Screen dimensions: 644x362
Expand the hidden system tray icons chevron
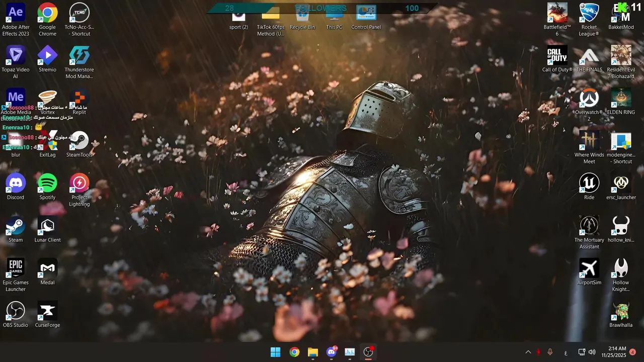pyautogui.click(x=528, y=352)
